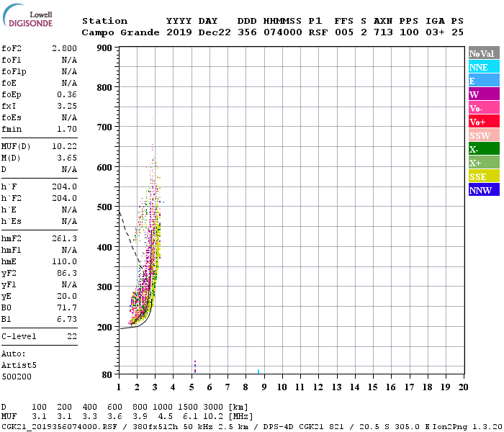The height and width of the screenshot is (432, 504).
Task: Click the D 3000 km table value
Action: click(213, 408)
